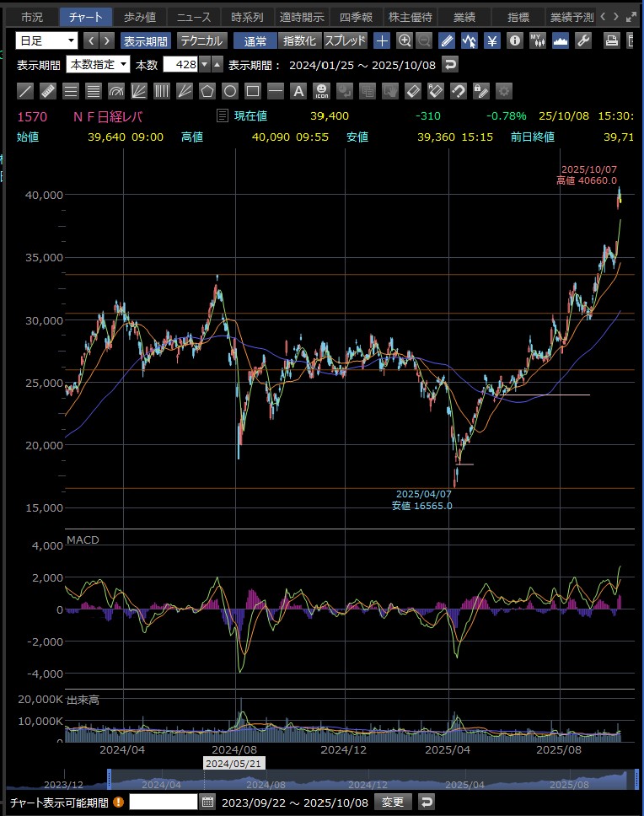Toggle the スプレッド display mode

pos(346,40)
